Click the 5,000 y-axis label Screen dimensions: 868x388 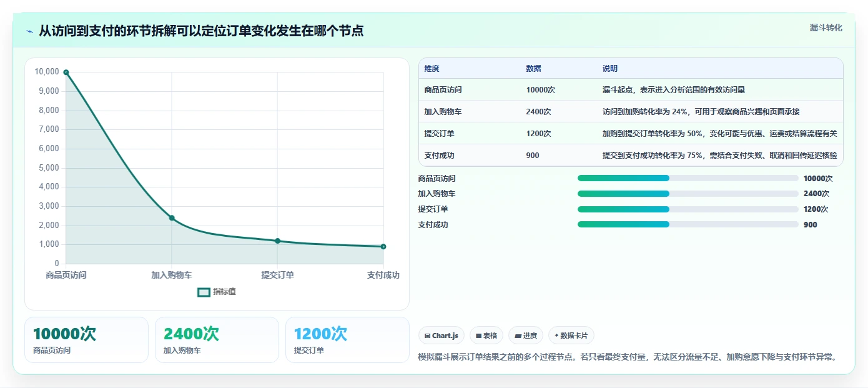(49, 168)
